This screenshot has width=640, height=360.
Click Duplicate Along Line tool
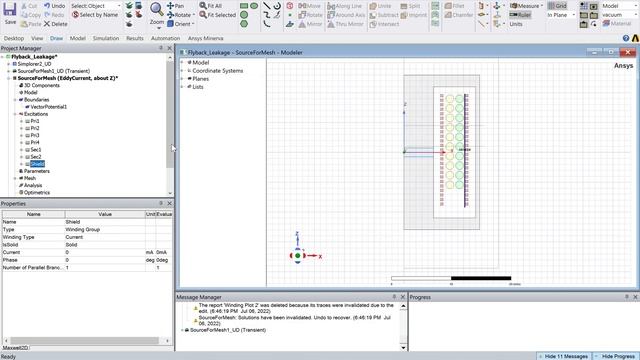(344, 6)
